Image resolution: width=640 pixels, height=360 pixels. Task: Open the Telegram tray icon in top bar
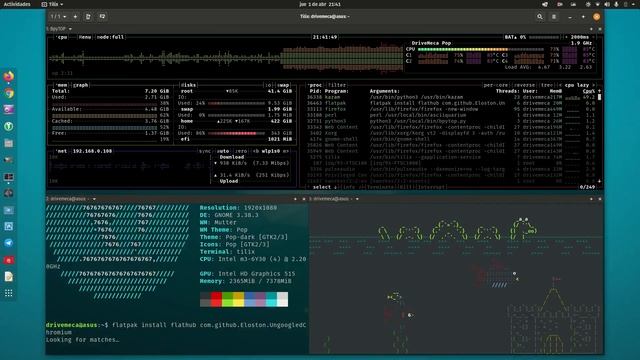coord(545,4)
